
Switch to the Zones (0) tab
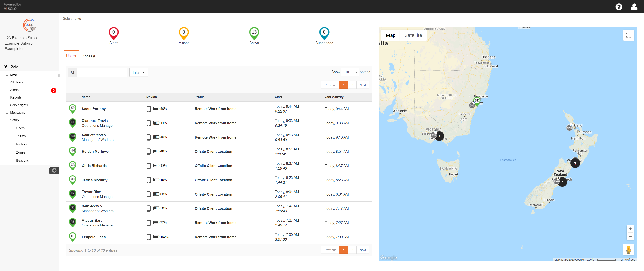(x=90, y=56)
